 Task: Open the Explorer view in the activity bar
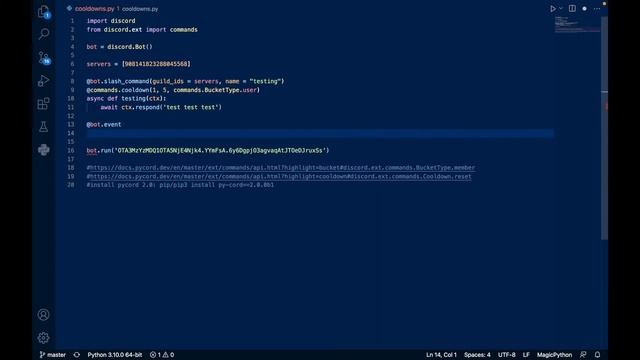44,12
